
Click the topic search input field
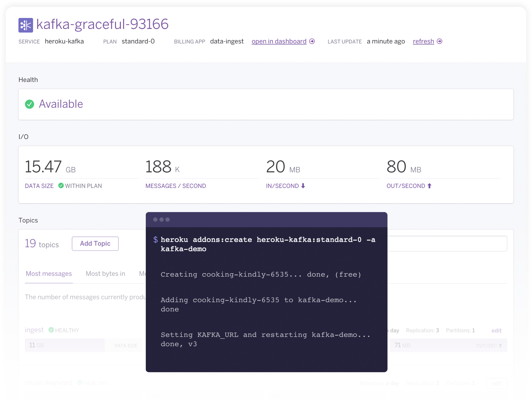447,243
